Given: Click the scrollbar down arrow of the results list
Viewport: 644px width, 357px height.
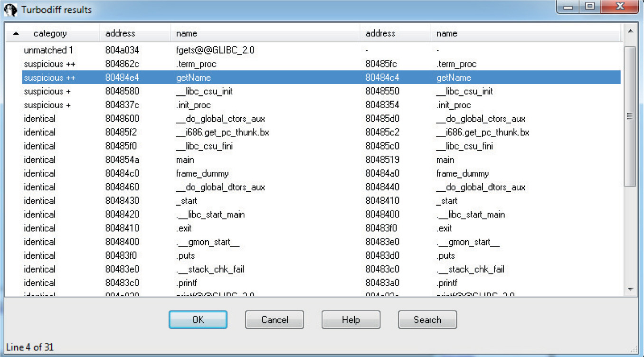Looking at the screenshot, I should coord(630,289).
